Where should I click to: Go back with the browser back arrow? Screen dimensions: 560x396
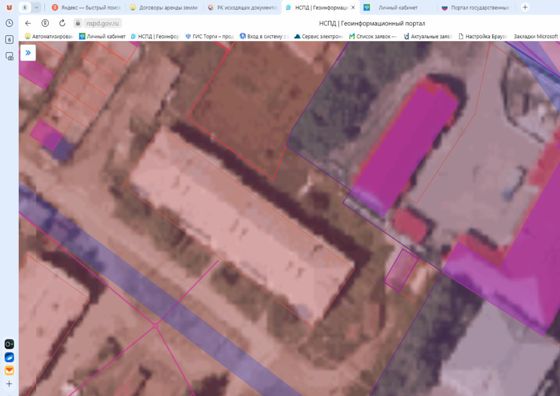click(28, 23)
